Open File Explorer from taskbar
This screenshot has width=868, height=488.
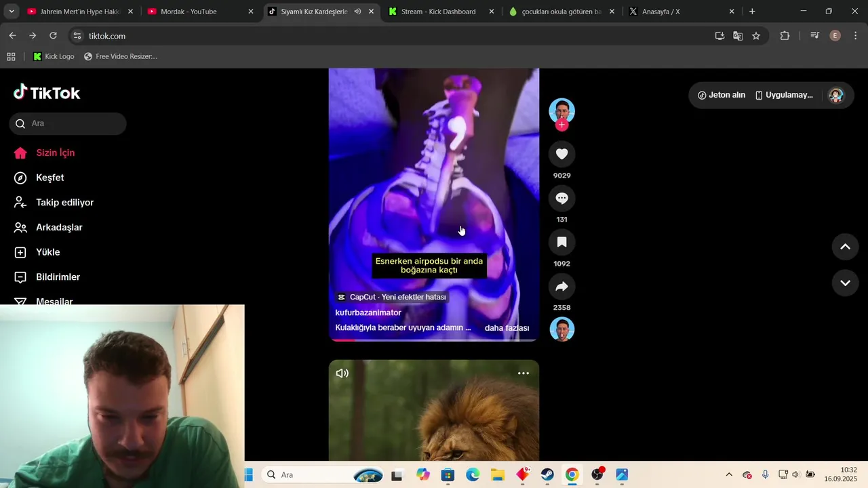[x=497, y=474]
